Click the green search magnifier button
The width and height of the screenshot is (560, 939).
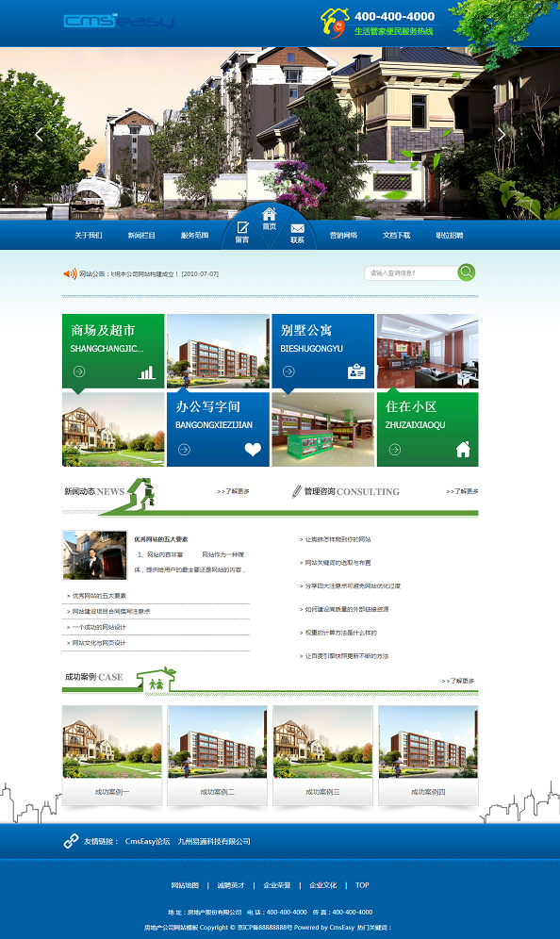467,272
